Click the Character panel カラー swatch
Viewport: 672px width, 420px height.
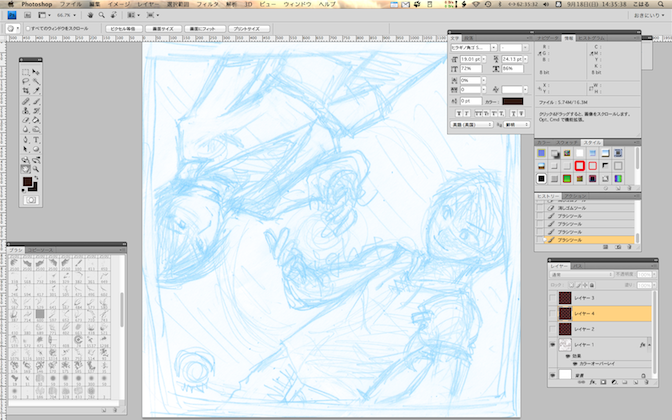(x=513, y=102)
